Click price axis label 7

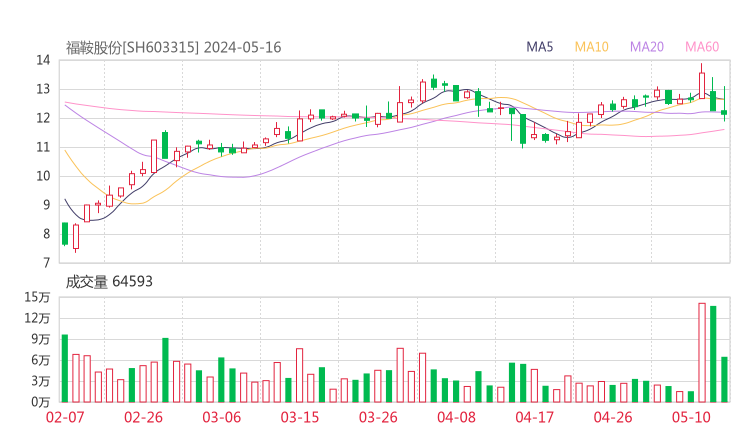tap(46, 263)
